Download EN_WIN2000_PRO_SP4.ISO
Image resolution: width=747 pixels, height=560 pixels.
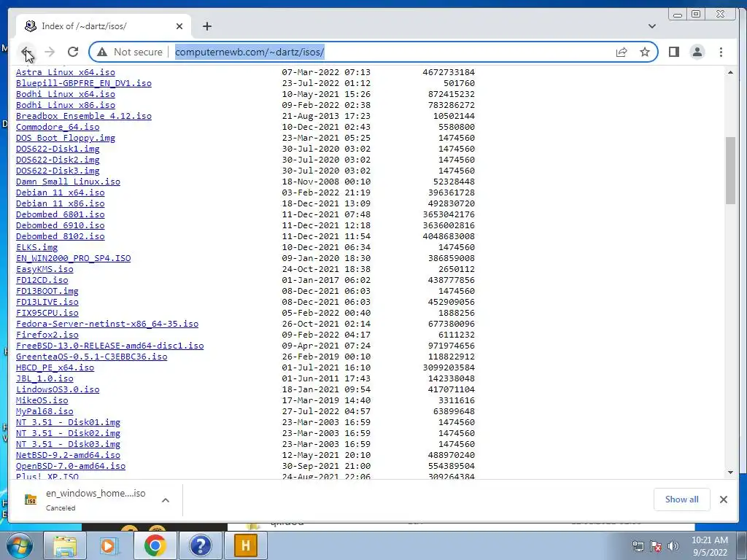74,259
